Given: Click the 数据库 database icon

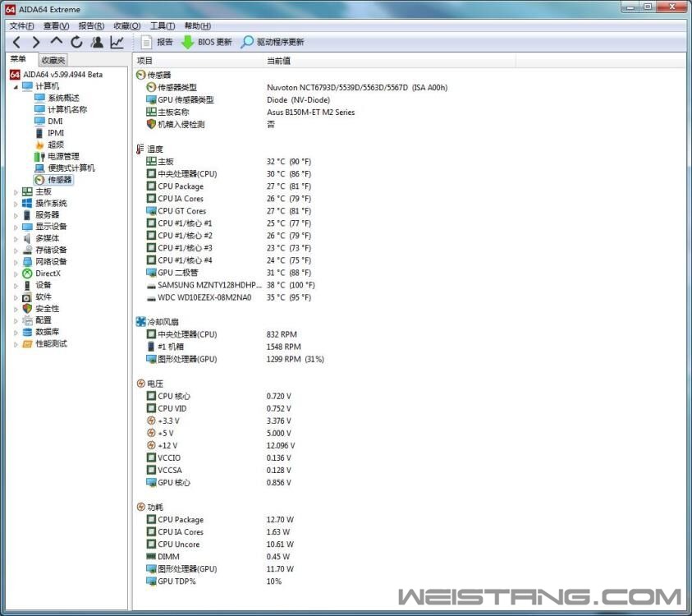Looking at the screenshot, I should click(x=27, y=332).
